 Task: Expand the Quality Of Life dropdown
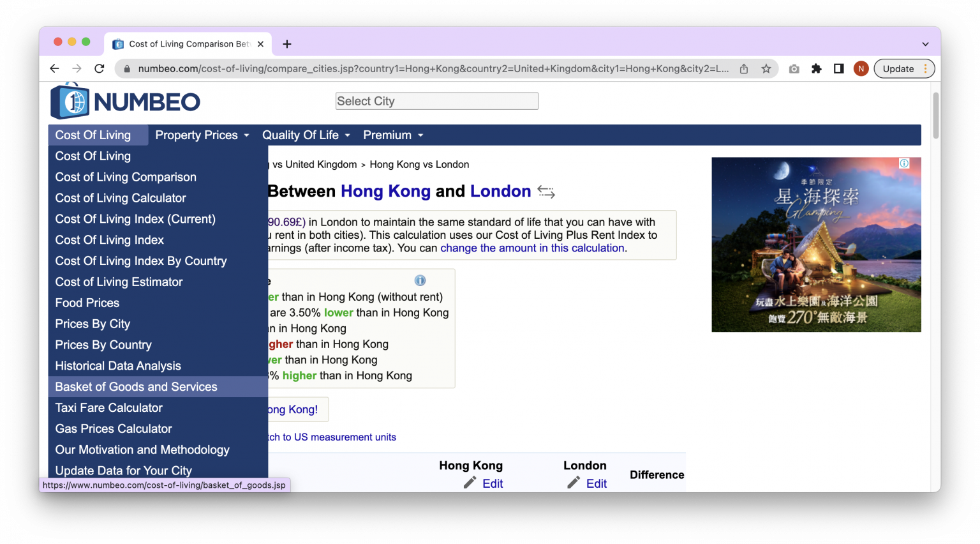click(x=306, y=135)
